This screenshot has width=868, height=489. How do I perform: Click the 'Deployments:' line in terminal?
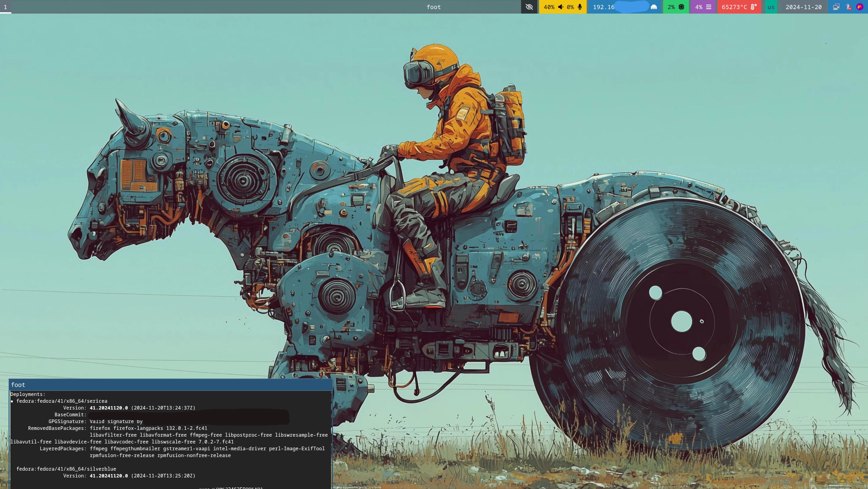pos(28,394)
